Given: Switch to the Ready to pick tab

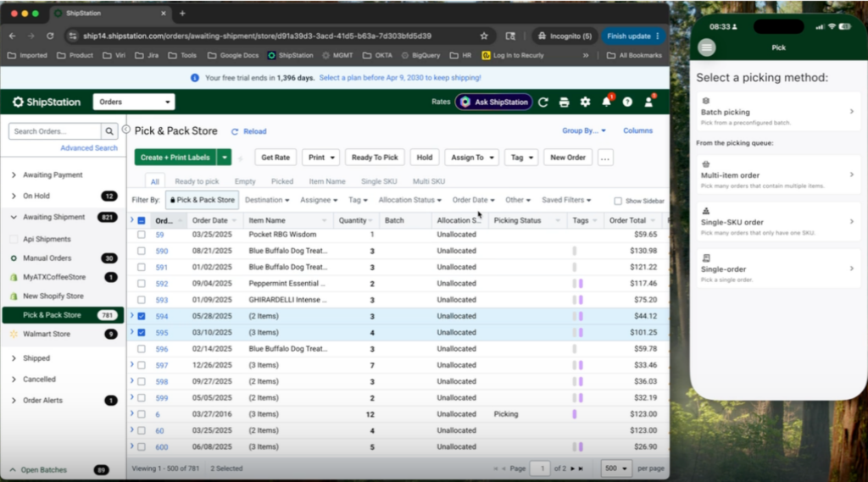Looking at the screenshot, I should [197, 181].
